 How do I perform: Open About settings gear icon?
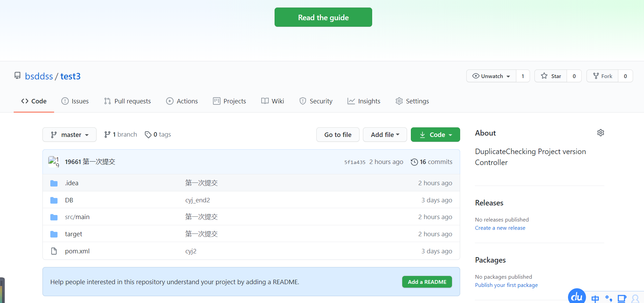point(601,133)
